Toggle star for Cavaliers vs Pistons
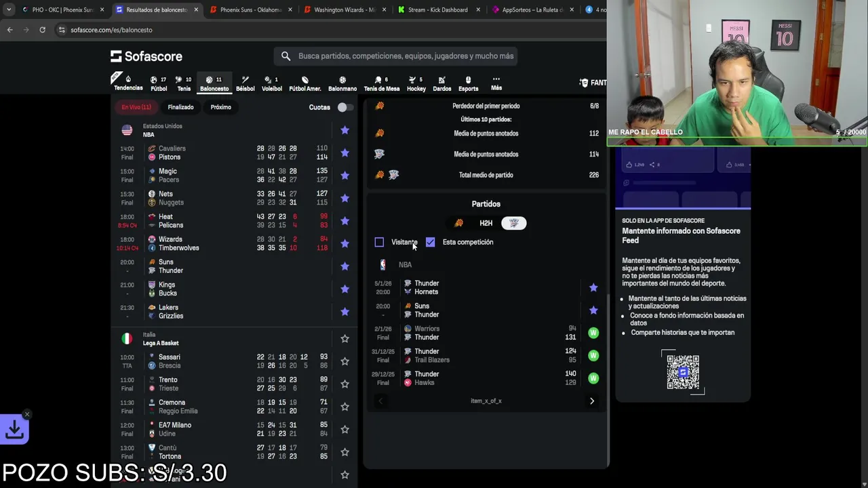Viewport: 868px width, 488px height. 344,153
